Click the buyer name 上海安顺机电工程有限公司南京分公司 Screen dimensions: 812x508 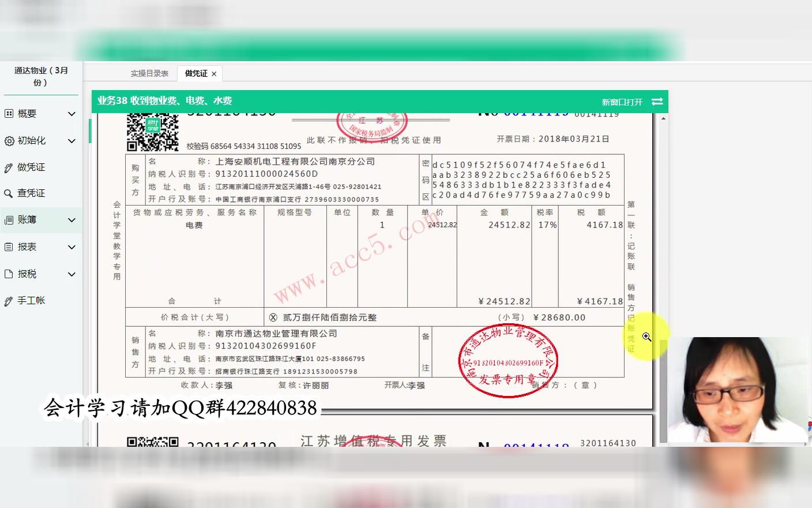click(x=295, y=162)
